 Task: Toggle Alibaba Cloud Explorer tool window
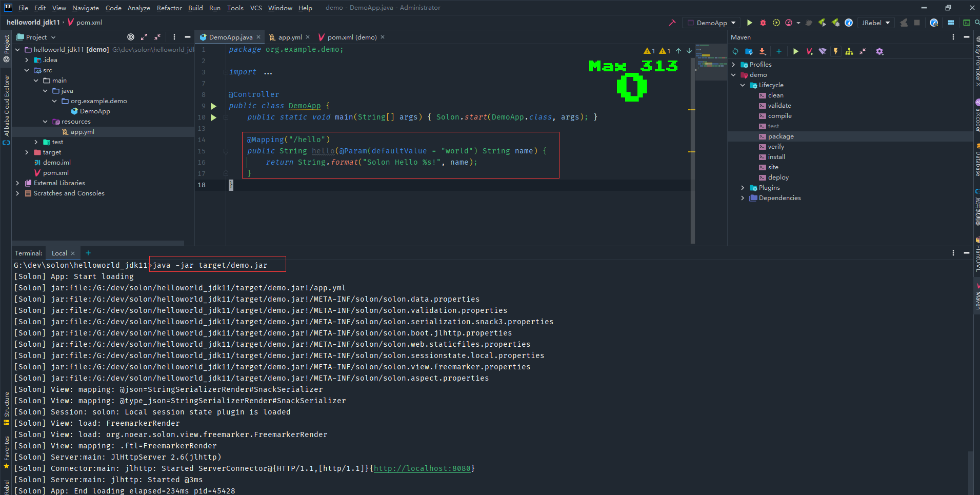tap(6, 110)
